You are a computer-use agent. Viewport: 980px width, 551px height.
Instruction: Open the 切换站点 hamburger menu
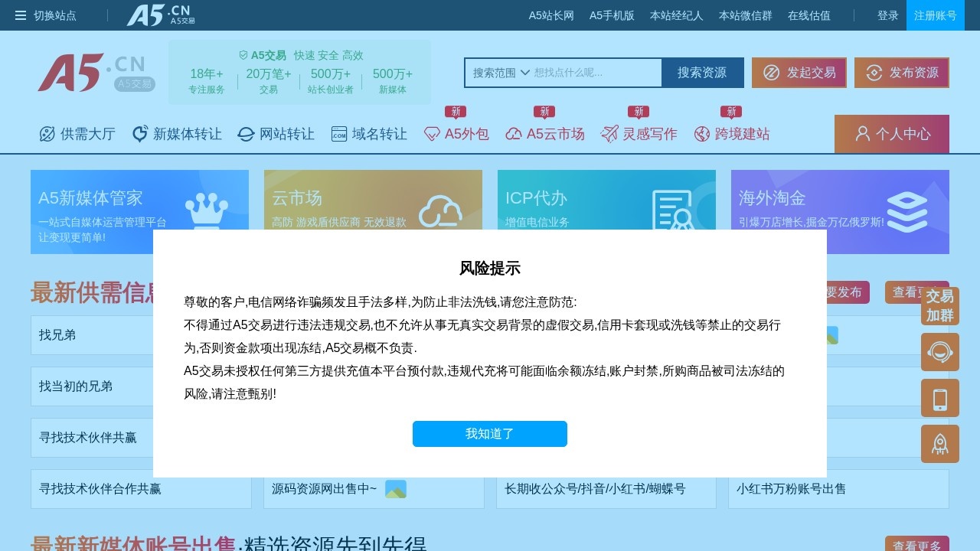tap(21, 15)
